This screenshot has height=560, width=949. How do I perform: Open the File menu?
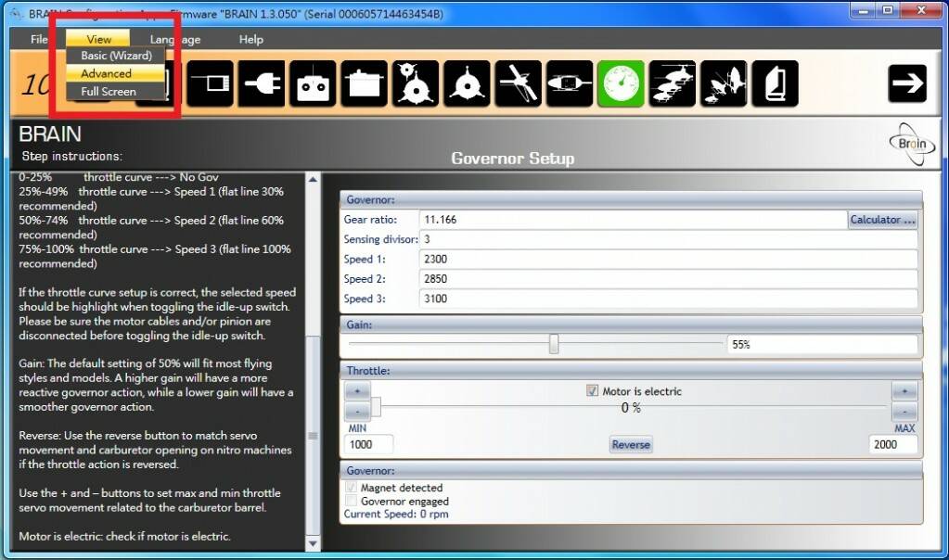[x=39, y=39]
